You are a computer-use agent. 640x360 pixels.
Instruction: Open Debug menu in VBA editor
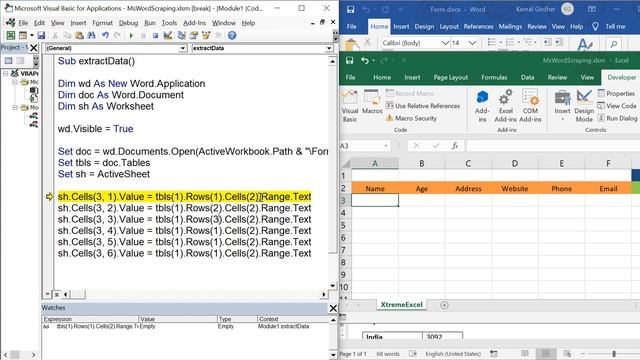coord(128,23)
